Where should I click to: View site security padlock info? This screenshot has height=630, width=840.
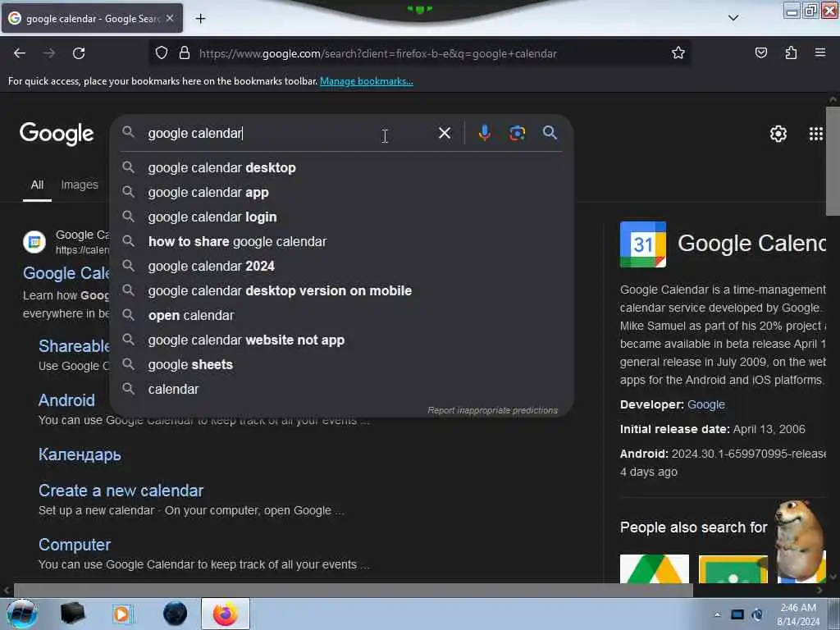pos(185,53)
